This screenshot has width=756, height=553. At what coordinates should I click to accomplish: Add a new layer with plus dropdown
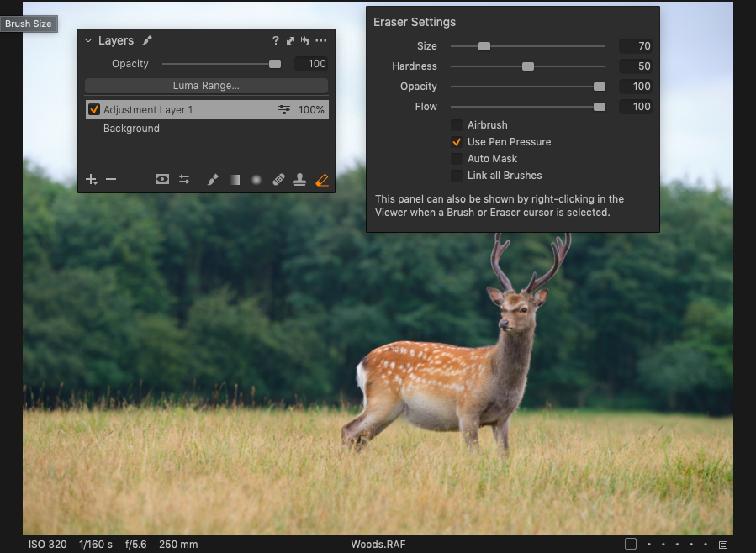click(x=91, y=180)
